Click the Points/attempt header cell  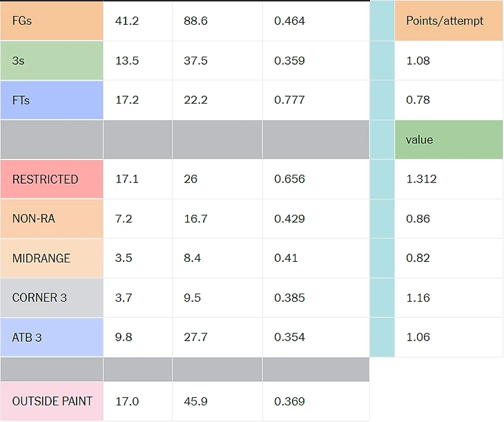[449, 21]
